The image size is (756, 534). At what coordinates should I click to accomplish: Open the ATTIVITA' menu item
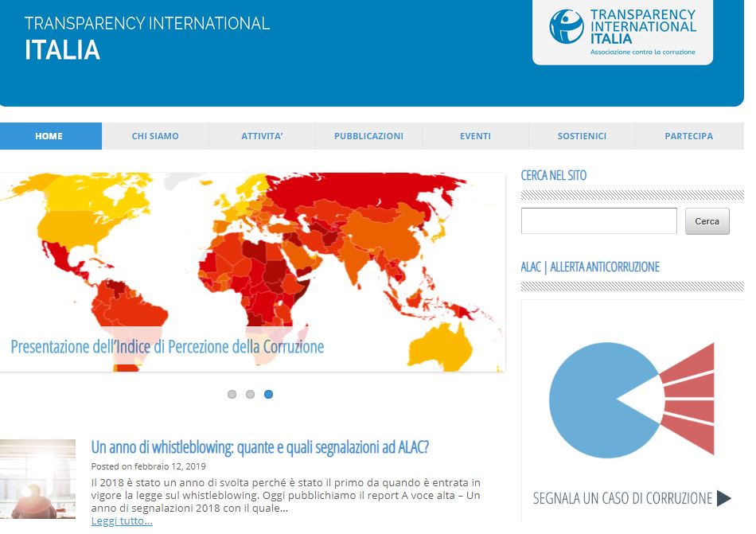(262, 136)
